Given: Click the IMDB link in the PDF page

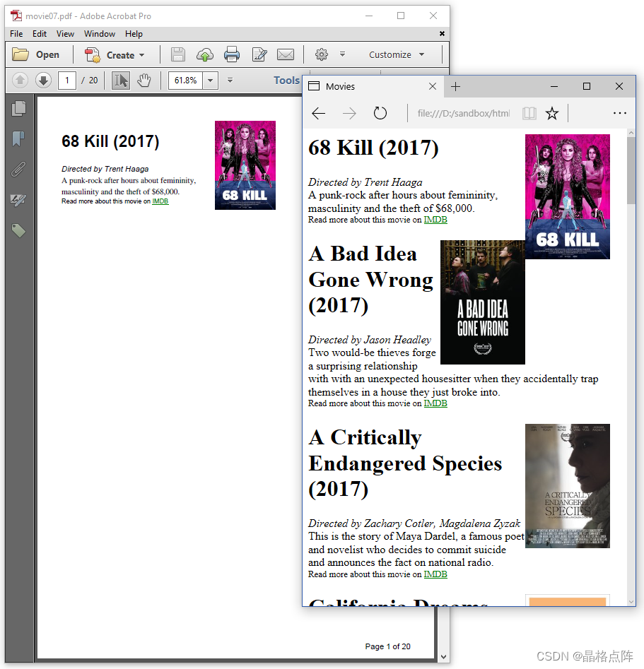Looking at the screenshot, I should tap(160, 201).
